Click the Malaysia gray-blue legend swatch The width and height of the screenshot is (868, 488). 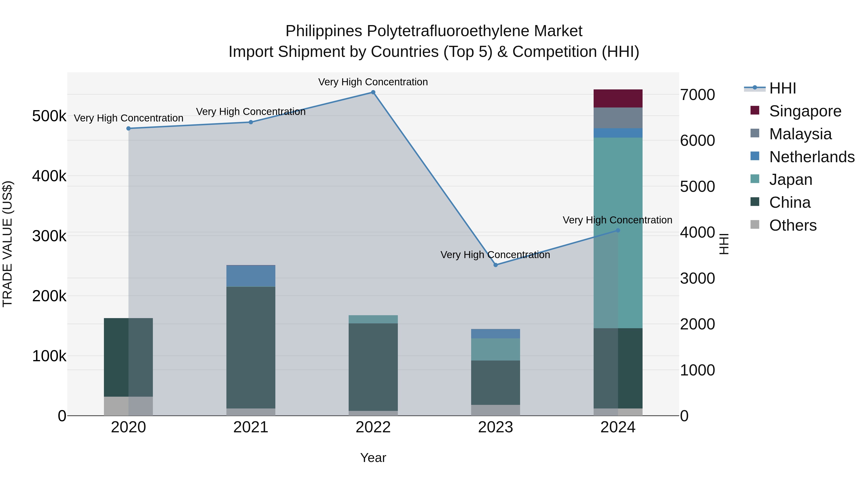pos(755,133)
